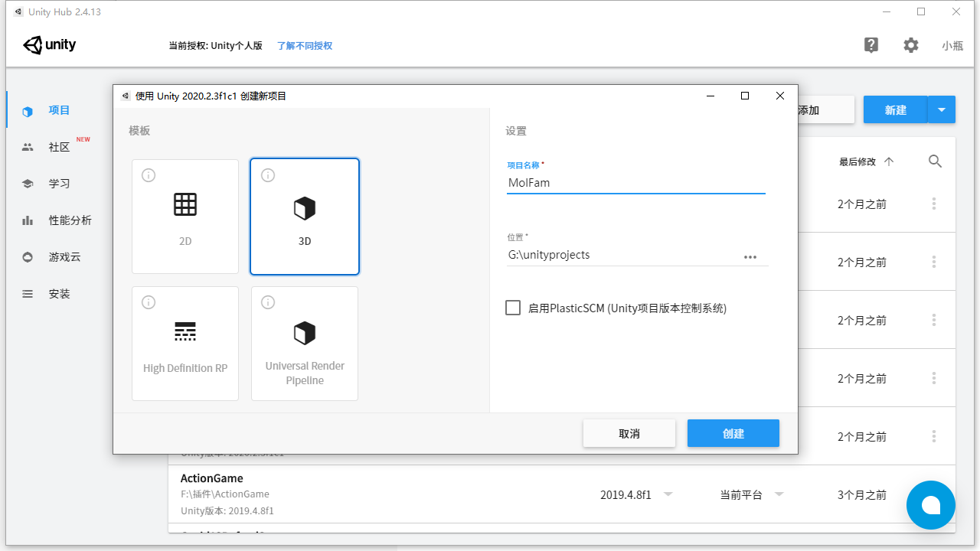The image size is (980, 551).
Task: Click the 创建 create button
Action: click(733, 433)
